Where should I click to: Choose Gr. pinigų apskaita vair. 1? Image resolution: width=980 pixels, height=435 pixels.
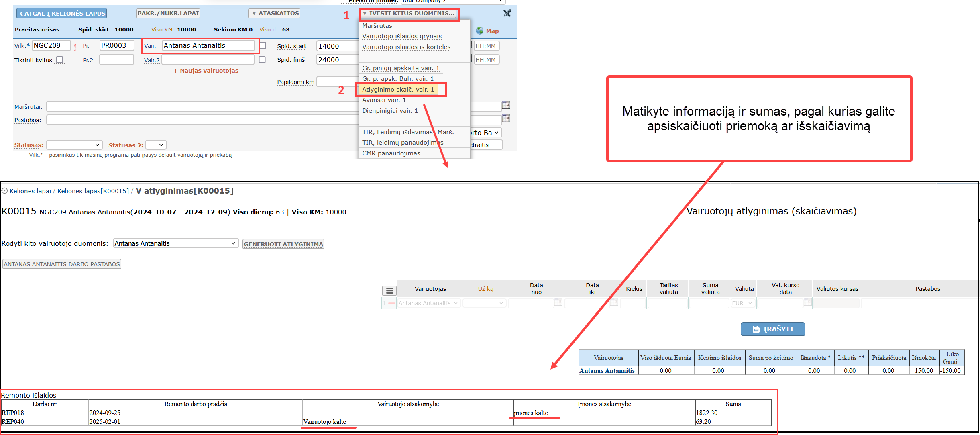(x=401, y=68)
